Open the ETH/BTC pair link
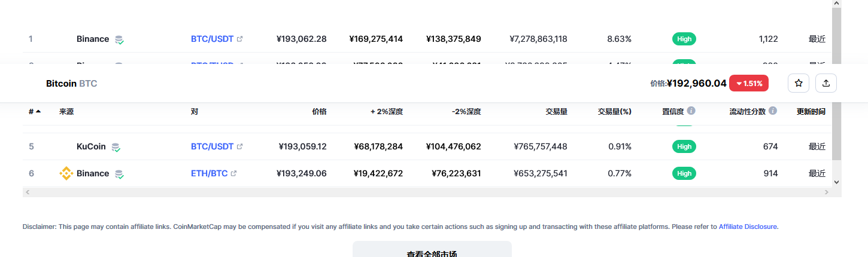The width and height of the screenshot is (868, 257). tap(209, 173)
